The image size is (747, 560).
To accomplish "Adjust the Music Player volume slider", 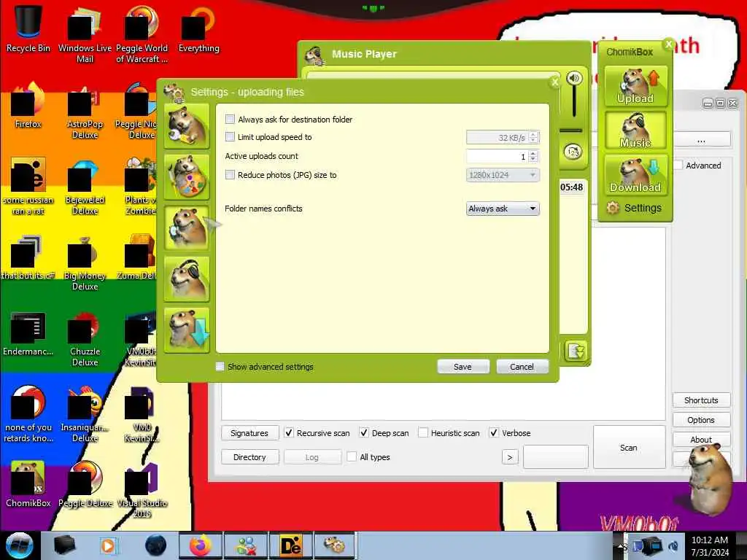I will [573, 101].
